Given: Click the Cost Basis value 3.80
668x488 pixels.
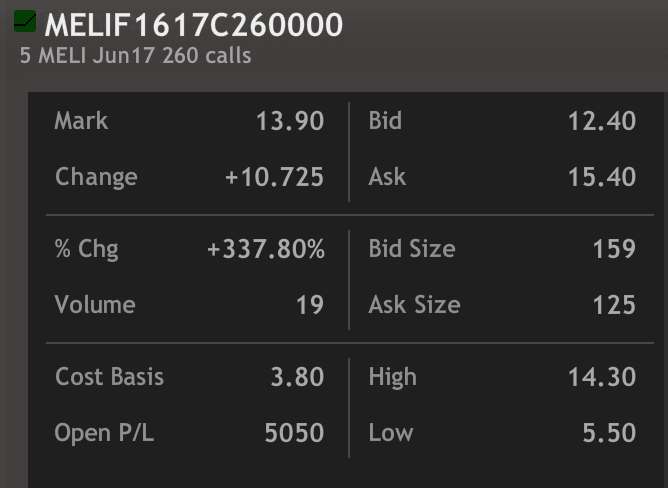Looking at the screenshot, I should coord(297,377).
